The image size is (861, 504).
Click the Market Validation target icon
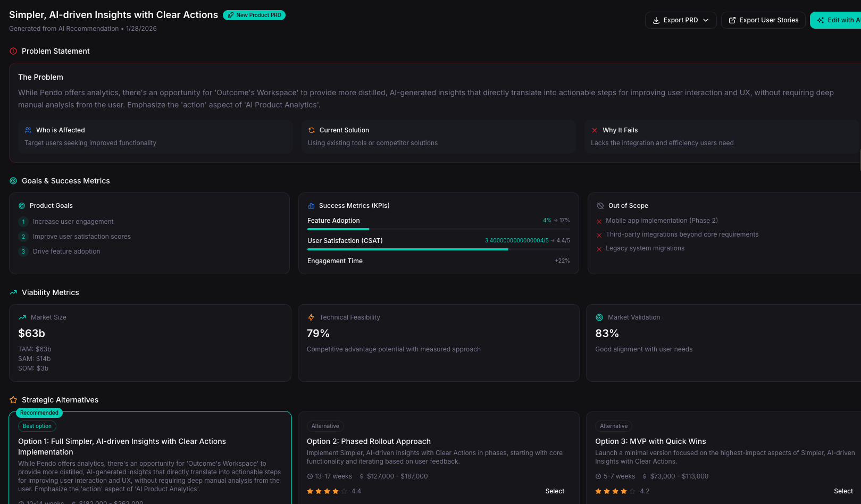(x=599, y=317)
